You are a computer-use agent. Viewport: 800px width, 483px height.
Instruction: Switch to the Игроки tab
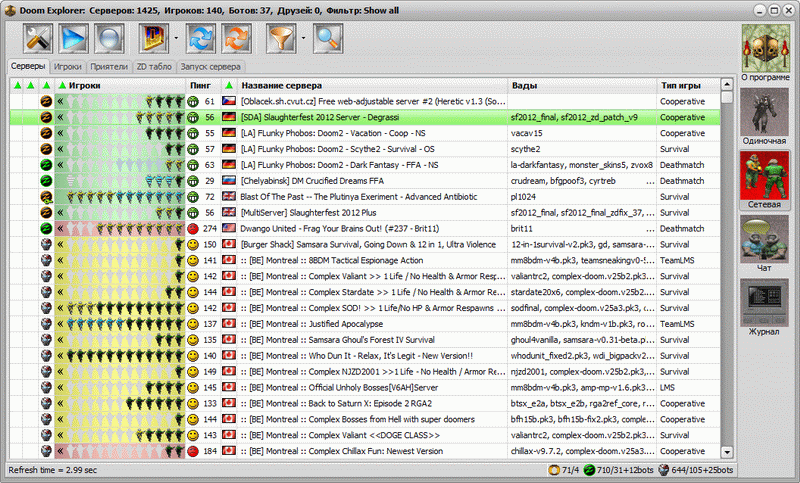[x=68, y=66]
